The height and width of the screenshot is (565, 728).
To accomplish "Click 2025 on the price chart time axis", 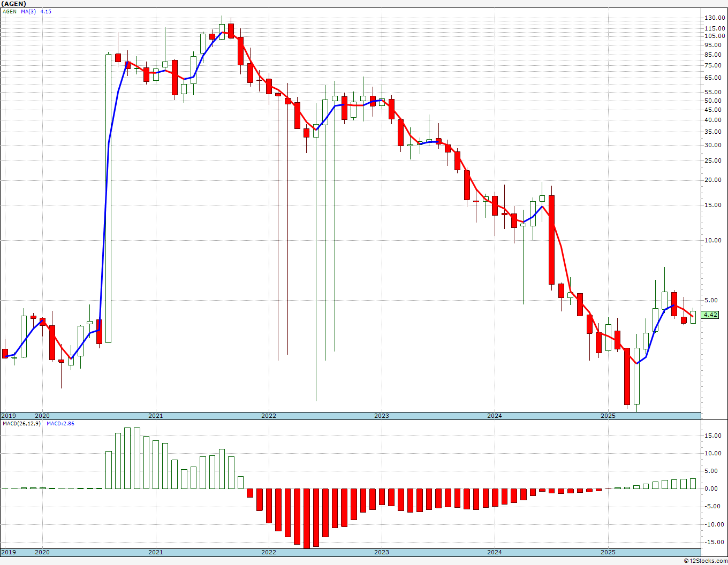I will pyautogui.click(x=608, y=416).
